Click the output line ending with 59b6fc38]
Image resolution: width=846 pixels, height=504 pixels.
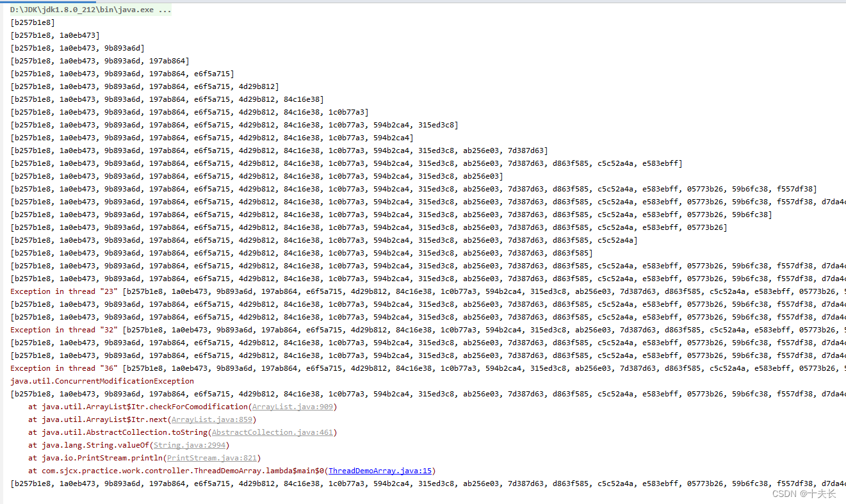point(391,215)
